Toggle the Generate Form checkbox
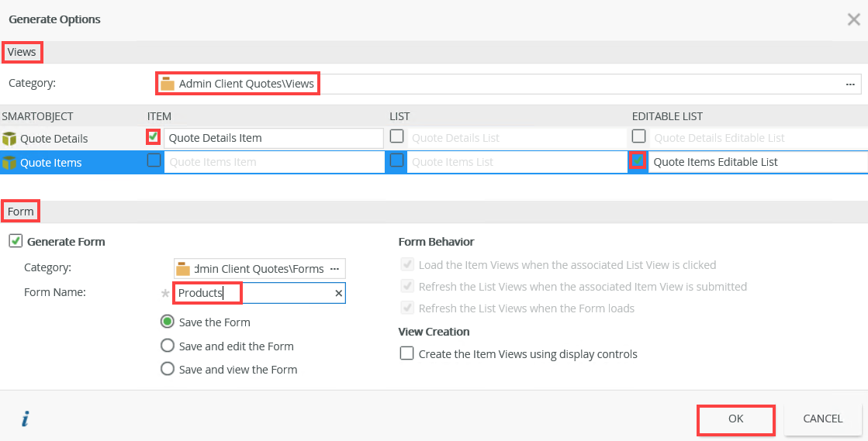This screenshot has height=441, width=868. tap(16, 241)
